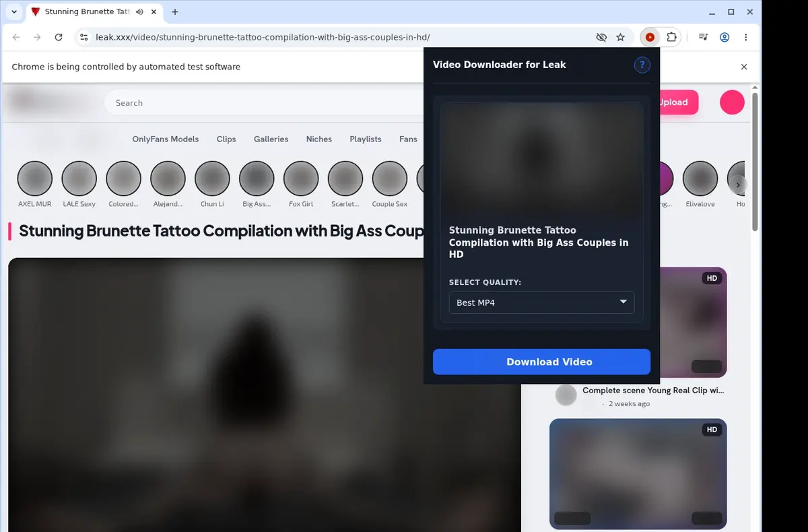Open the help icon in downloader popup
808x532 pixels.
pos(642,65)
